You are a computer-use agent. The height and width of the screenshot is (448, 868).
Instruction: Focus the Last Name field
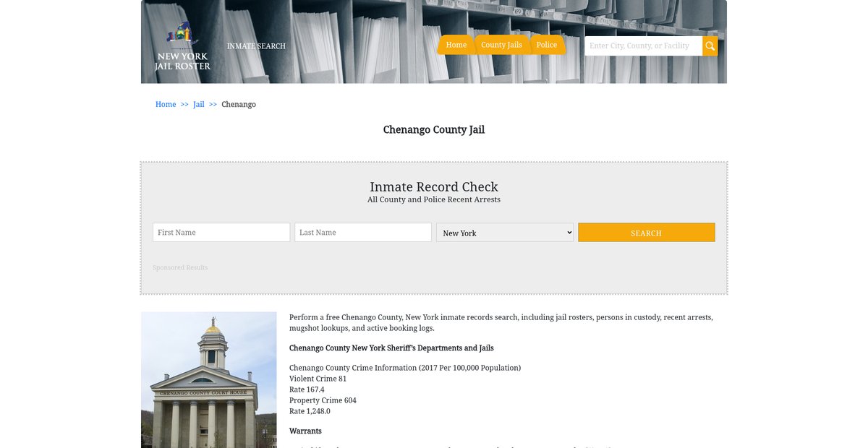[x=363, y=233]
